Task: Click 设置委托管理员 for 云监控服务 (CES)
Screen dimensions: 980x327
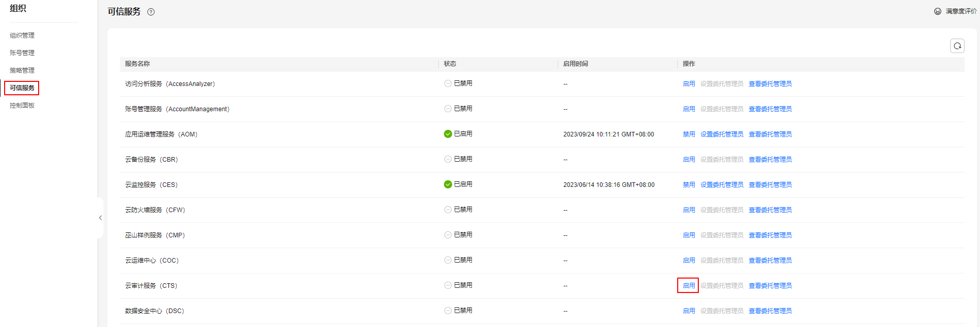Action: point(721,185)
